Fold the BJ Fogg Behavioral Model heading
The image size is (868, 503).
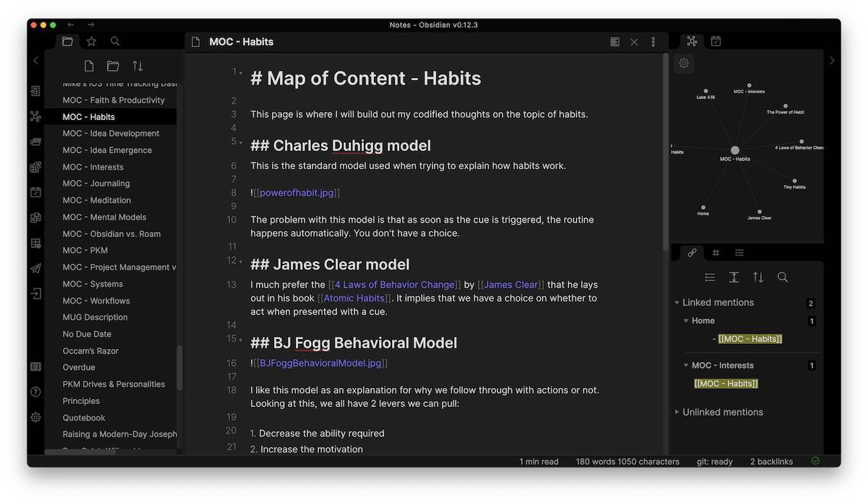tap(240, 339)
